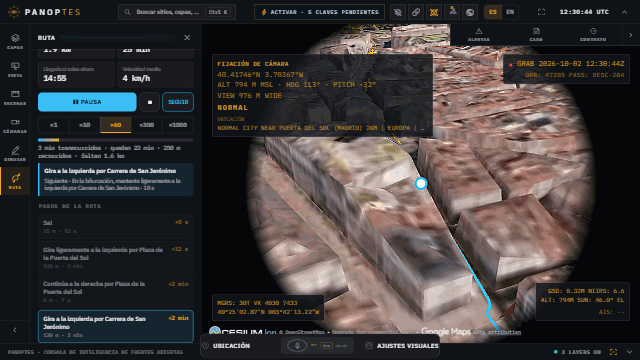
Task: Click the GRAB timestamp overlay
Action: (x=566, y=69)
